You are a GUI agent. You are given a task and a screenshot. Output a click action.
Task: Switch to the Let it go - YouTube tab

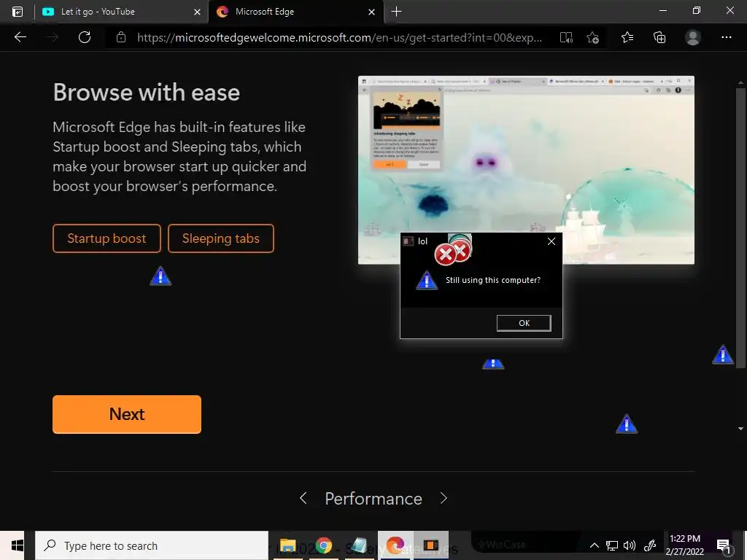pyautogui.click(x=122, y=12)
